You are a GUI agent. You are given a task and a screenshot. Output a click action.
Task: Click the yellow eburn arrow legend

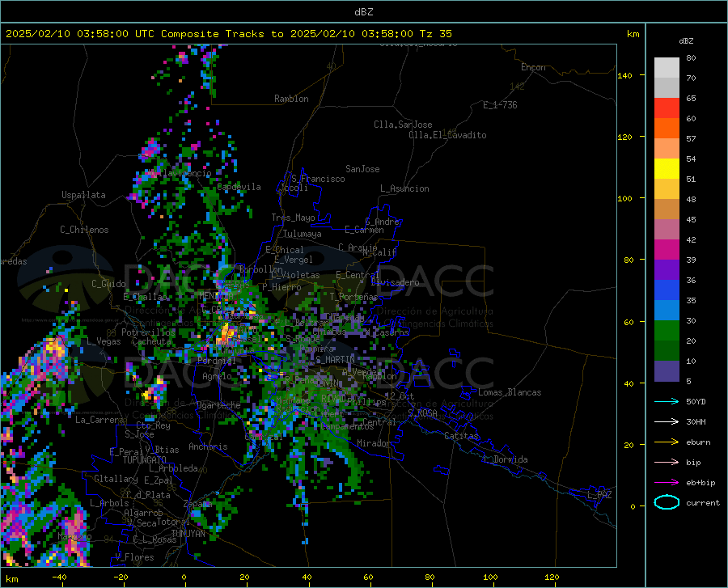pos(667,442)
